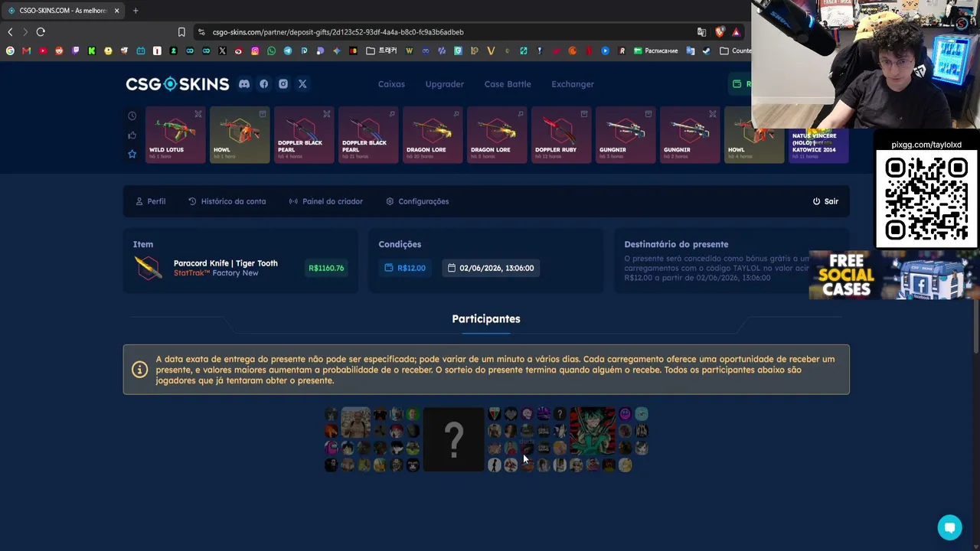Click the CSGO-SKINS logo
Image resolution: width=980 pixels, height=551 pixels.
178,84
